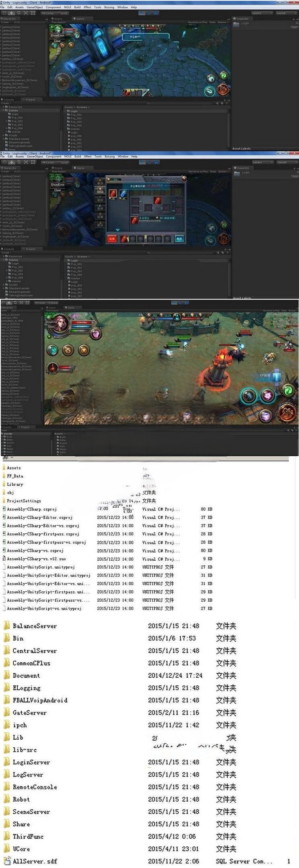The width and height of the screenshot is (299, 868).
Task: Select the Move tool in top Unity toolbar
Action: point(11,13)
